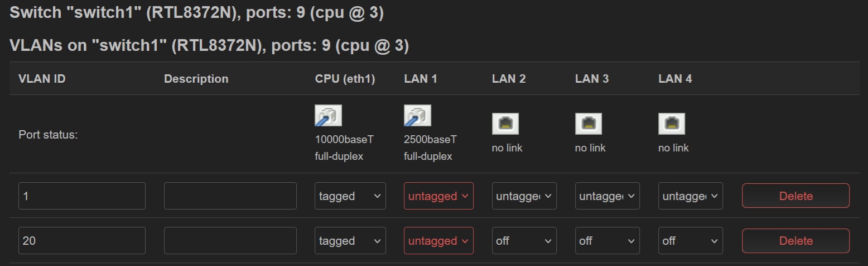
Task: Open VLAN 20 LAN 4 off dropdown
Action: (690, 241)
